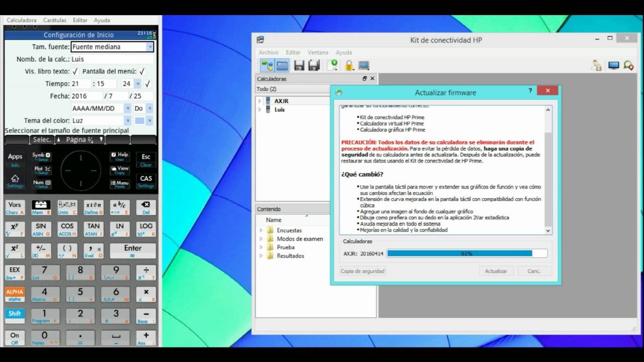Open the Editar menu of the emulator
Image resolution: width=644 pixels, height=362 pixels.
(80, 20)
